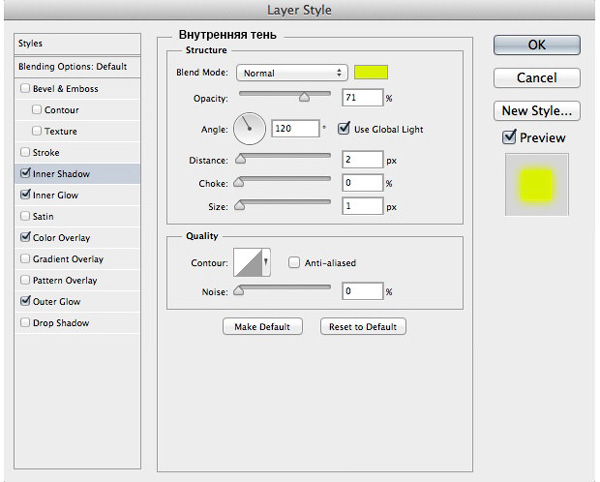Viewport: 600px width, 482px height.
Task: Open the Contour picker arrow
Action: pos(266,262)
